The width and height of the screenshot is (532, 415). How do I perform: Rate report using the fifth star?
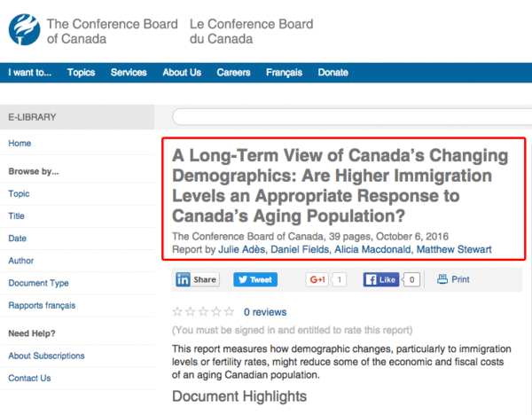pos(230,312)
